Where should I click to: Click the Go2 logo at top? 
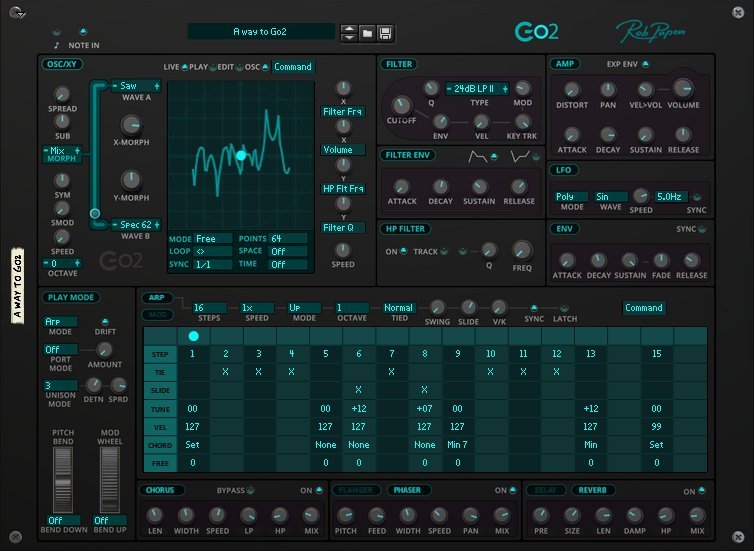[537, 32]
